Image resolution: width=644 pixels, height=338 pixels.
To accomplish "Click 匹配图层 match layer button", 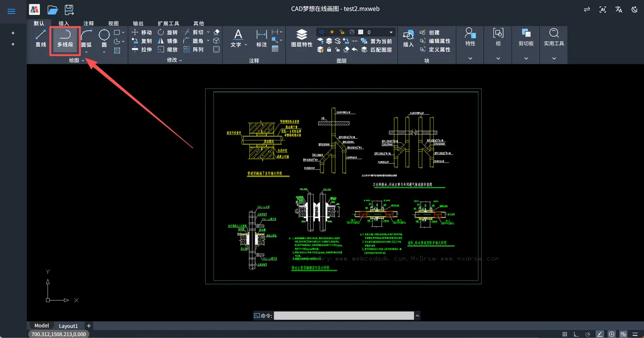I will [376, 49].
